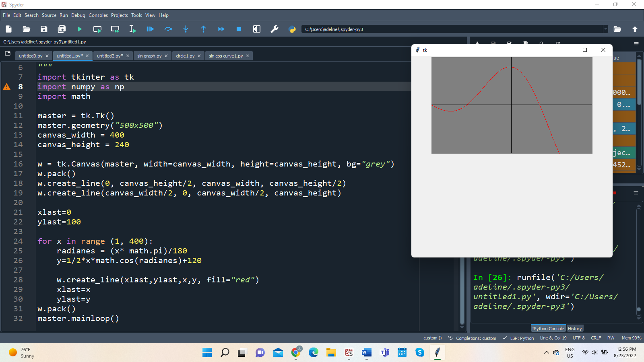Viewport: 644px width, 362px height.
Task: Click Mem 90% status
Action: 632,338
